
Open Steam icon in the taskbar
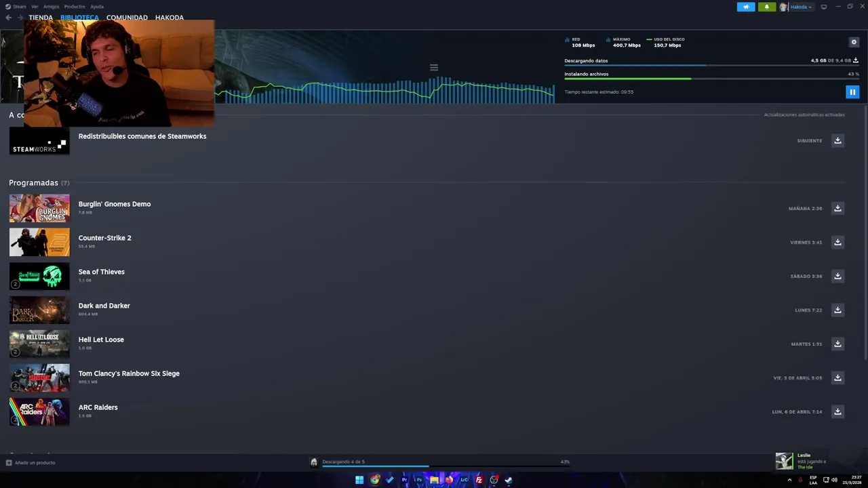coord(509,480)
